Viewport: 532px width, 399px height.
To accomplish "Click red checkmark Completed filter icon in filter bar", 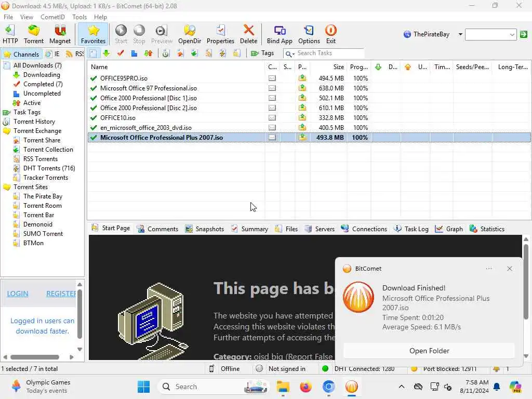I will coord(121,54).
